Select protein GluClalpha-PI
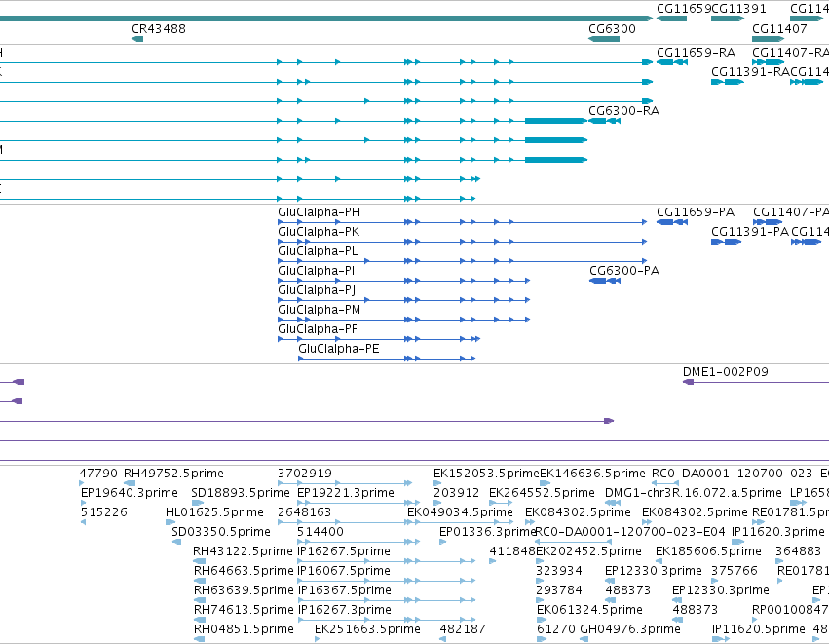Image resolution: width=829 pixels, height=644 pixels. 404,281
